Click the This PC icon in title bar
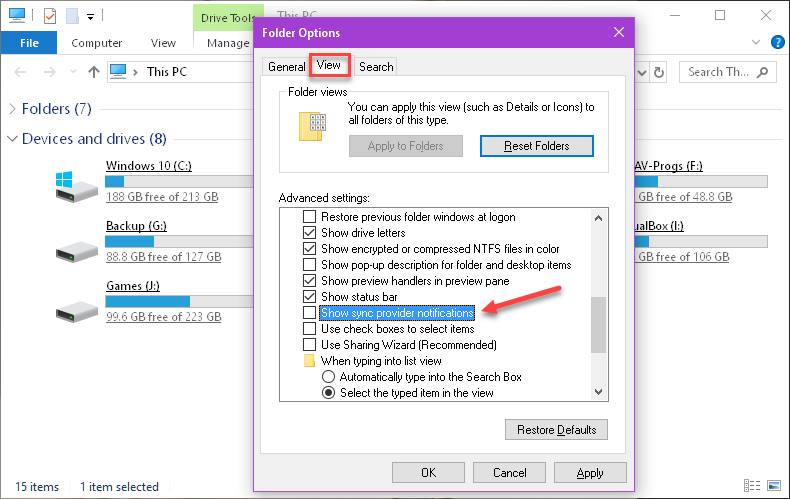The height and width of the screenshot is (499, 790). [x=17, y=16]
